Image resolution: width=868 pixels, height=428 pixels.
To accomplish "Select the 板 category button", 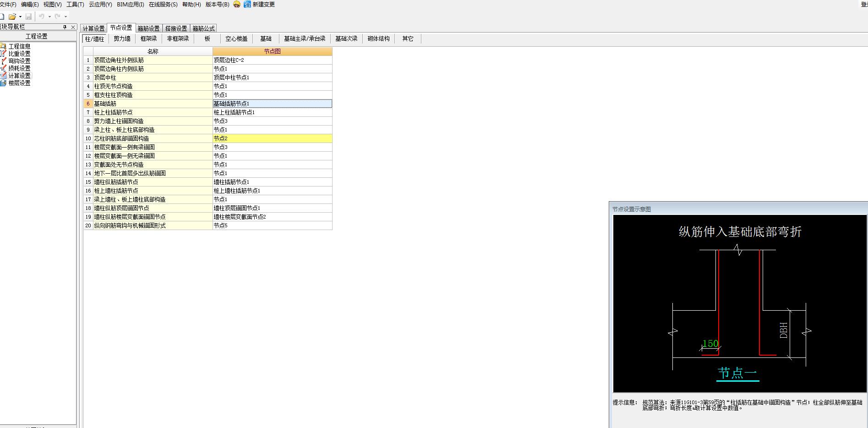I will click(x=207, y=39).
